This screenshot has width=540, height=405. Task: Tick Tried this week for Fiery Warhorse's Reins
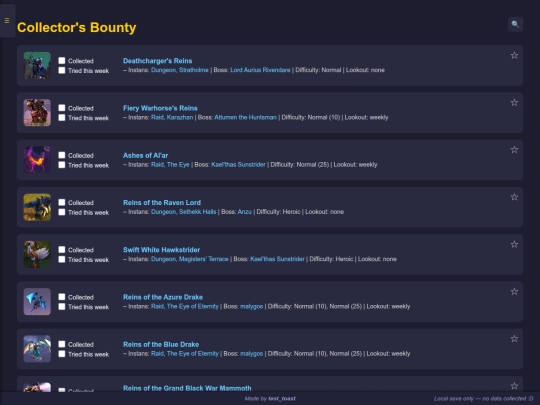pos(62,117)
